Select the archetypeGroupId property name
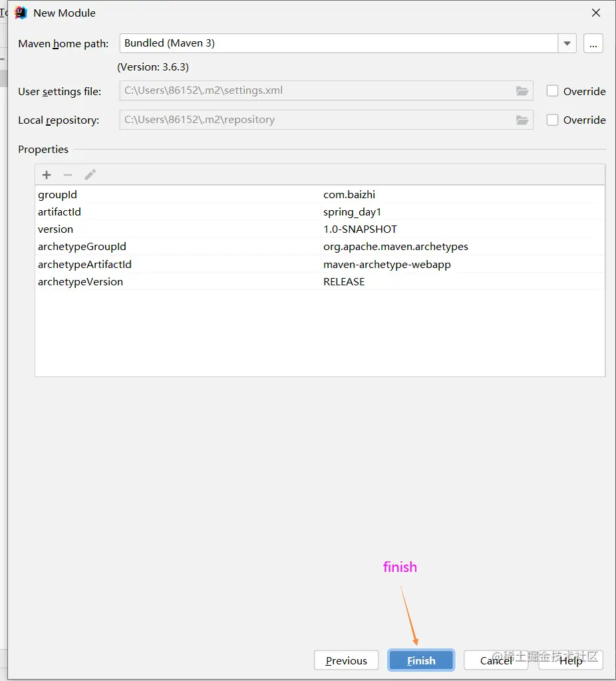616x681 pixels. 82,247
